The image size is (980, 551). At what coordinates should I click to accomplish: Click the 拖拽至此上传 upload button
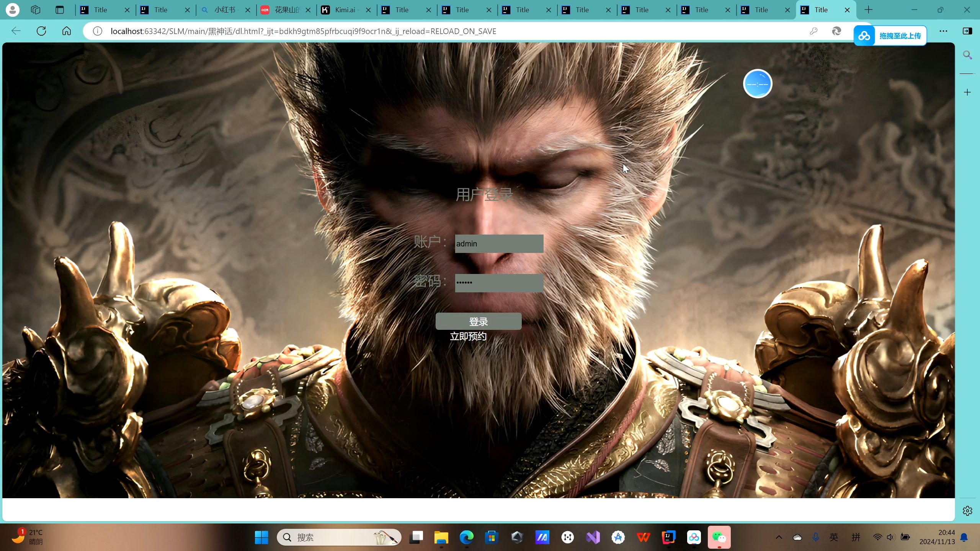pos(890,36)
